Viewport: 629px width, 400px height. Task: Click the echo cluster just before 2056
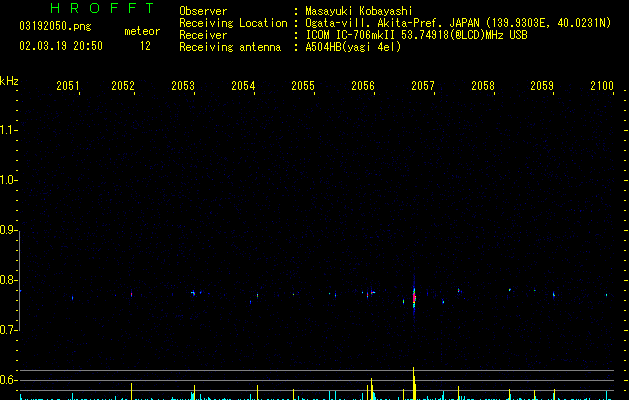point(370,294)
